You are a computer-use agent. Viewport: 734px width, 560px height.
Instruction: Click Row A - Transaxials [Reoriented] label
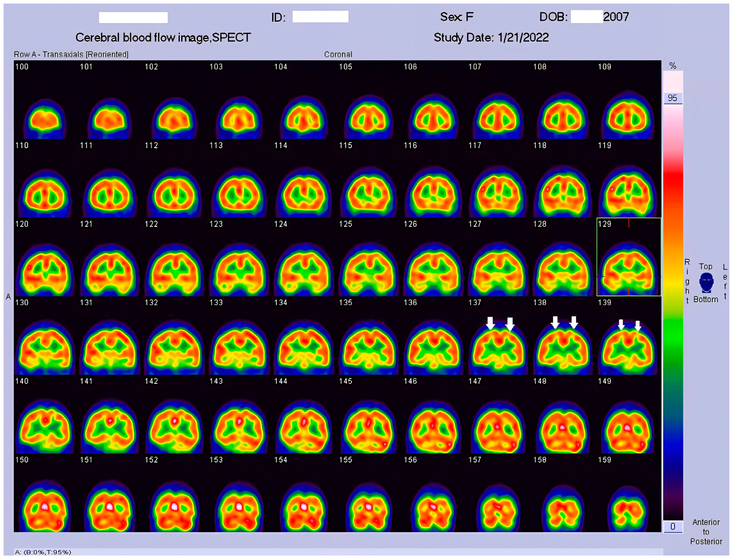click(71, 54)
